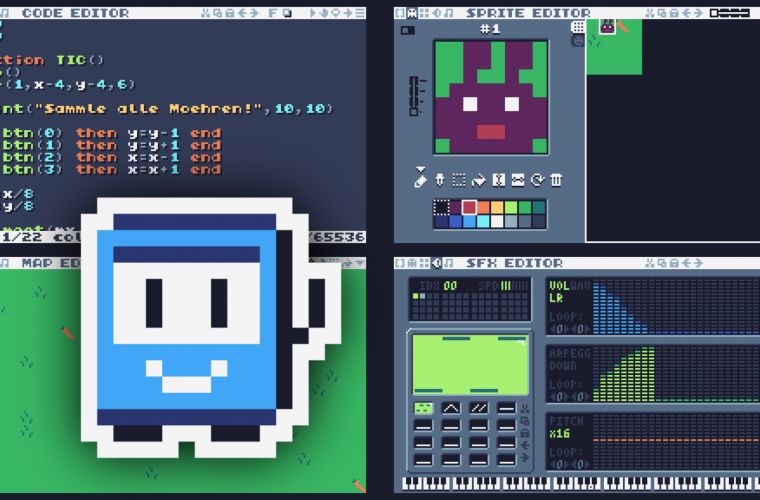Switch to map editor tab in Sprite Editor toolbar
The image size is (760, 500).
[424, 13]
